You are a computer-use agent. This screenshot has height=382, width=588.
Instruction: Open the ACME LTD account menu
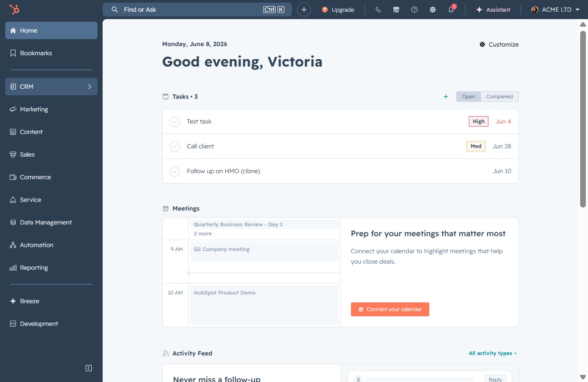pos(555,10)
